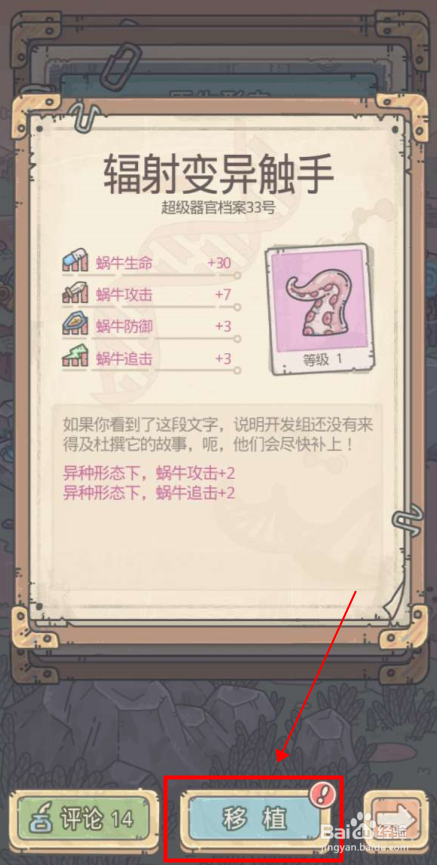Click the 蜗牛追击 lightning icon

coord(75,359)
